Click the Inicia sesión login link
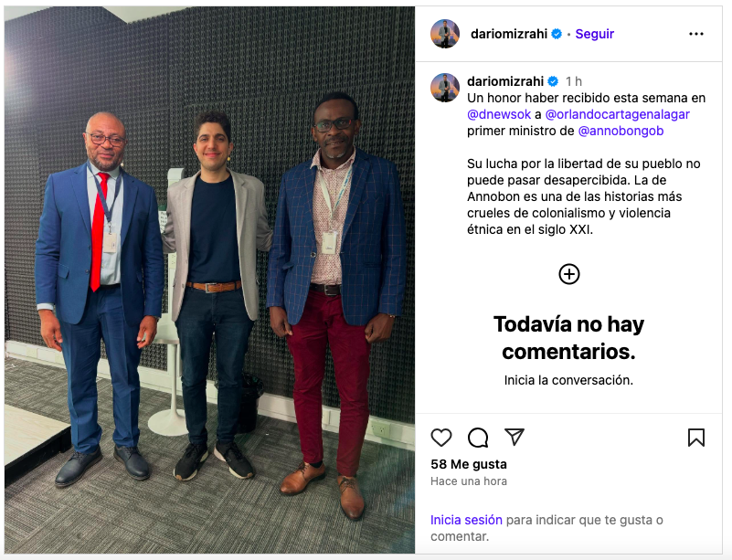The image size is (732, 560). (x=466, y=520)
